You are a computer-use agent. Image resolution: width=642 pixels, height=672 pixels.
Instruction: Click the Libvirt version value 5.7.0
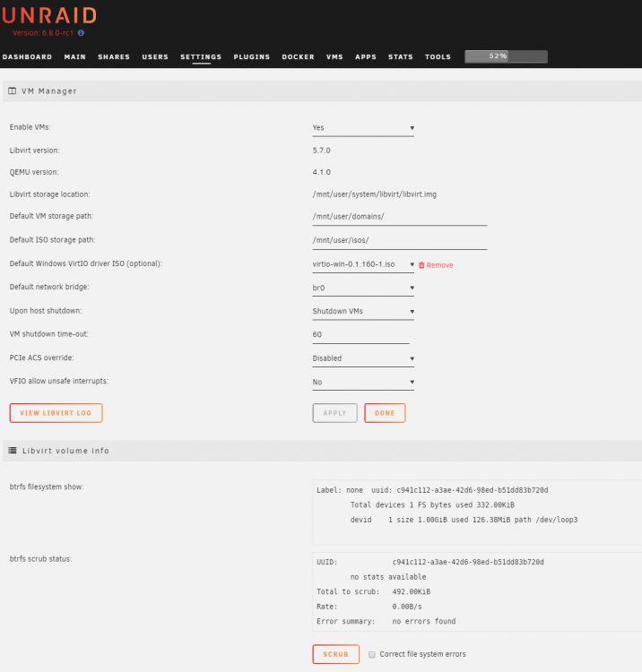pos(321,151)
